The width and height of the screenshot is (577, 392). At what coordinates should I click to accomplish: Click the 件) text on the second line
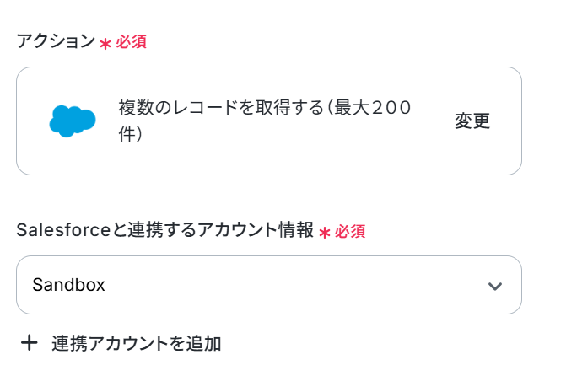click(x=130, y=134)
